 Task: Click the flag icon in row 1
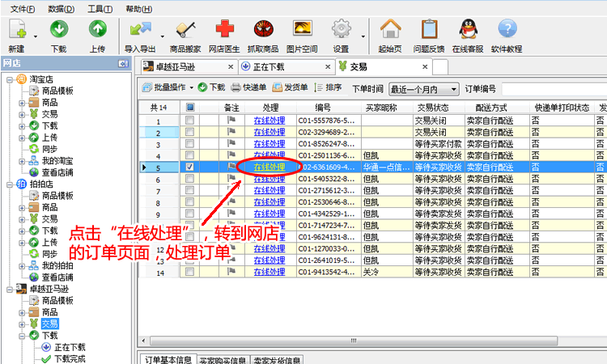click(231, 121)
